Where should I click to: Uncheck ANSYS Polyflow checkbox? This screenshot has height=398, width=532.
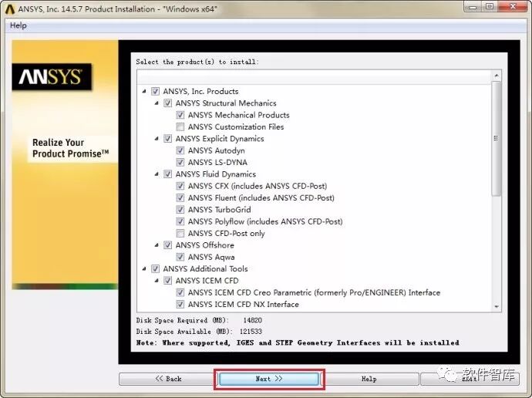click(x=180, y=221)
